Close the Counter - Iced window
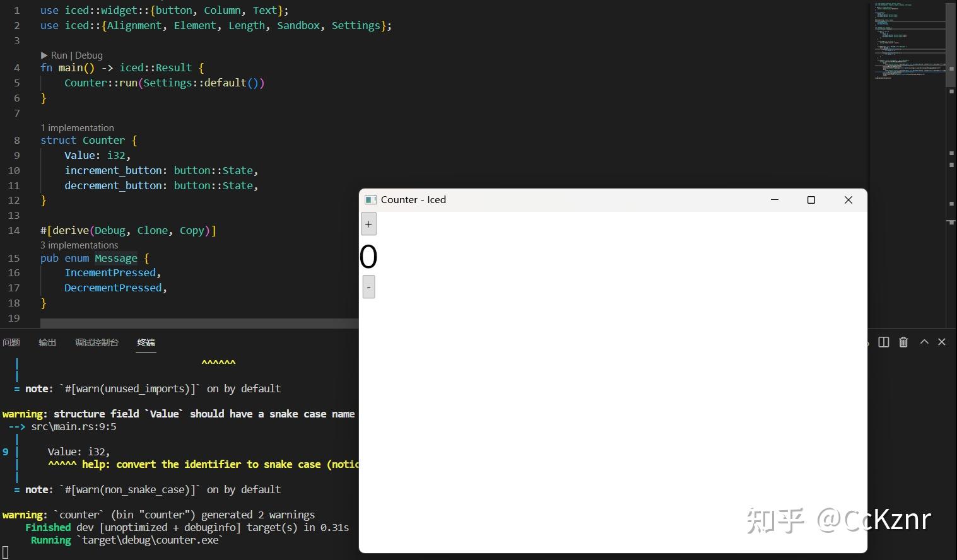The height and width of the screenshot is (560, 957). click(x=848, y=200)
